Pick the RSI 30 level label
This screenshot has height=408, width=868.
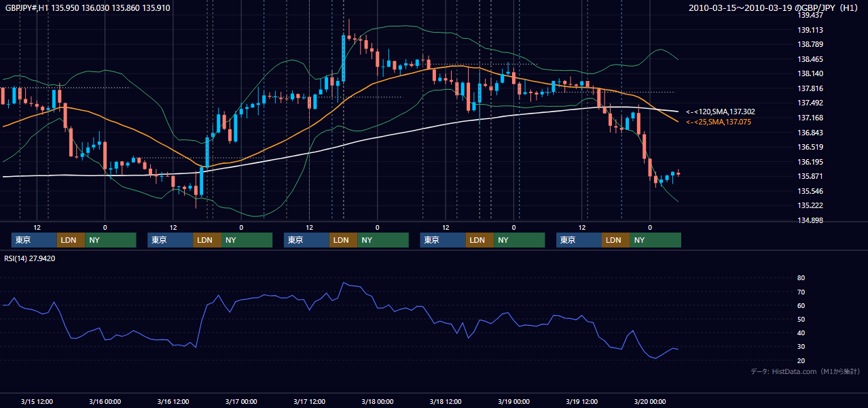(801, 347)
